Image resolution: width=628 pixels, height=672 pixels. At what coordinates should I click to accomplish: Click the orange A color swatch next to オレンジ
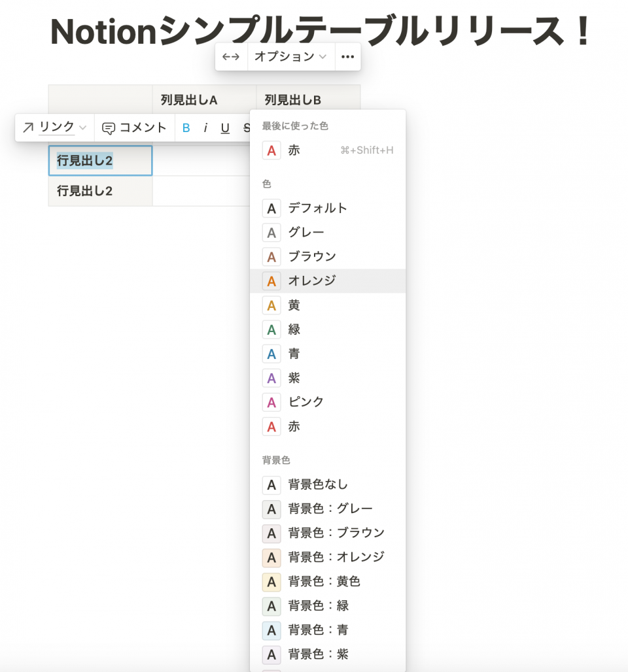(x=271, y=281)
